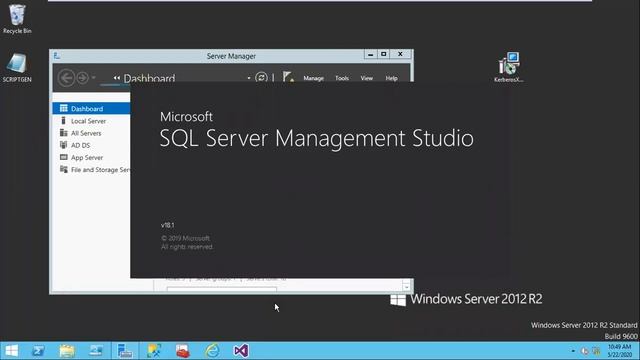
Task: Click the Server Manager title bar icon
Action: click(x=57, y=56)
